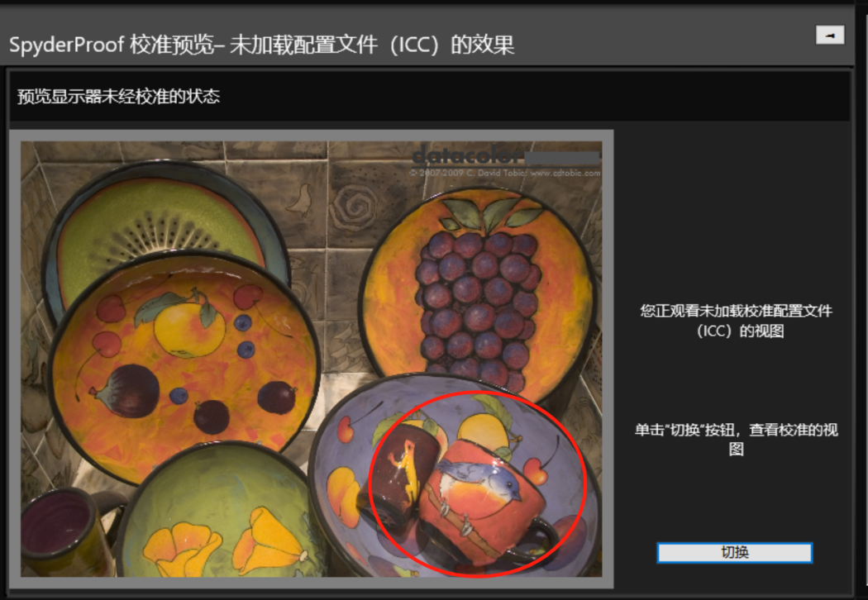Click the 切换 button to view calibrated preview
Image resolution: width=868 pixels, height=600 pixels.
pos(735,552)
